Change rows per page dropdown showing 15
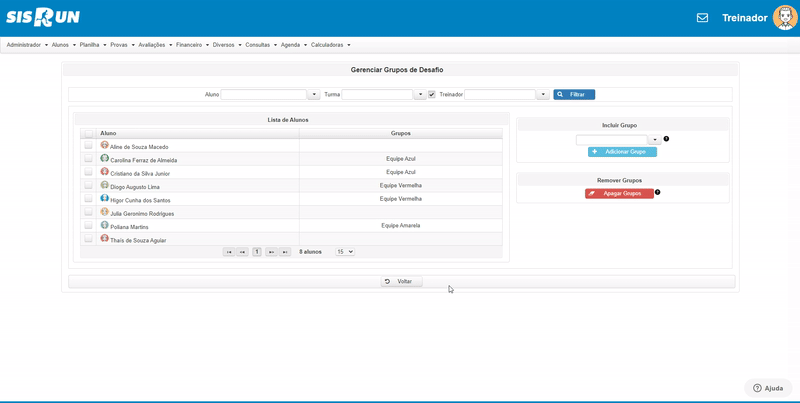Viewport: 800px width, 403px height. tap(344, 252)
